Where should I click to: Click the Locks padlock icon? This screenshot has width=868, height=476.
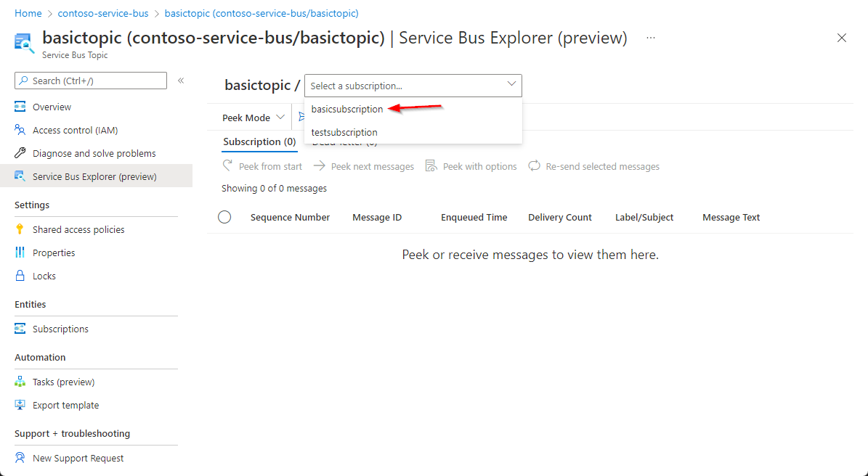20,276
